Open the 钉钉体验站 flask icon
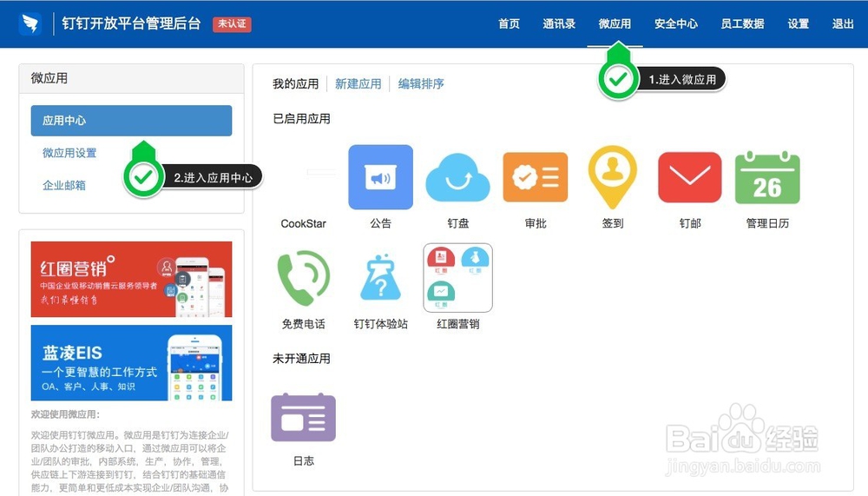The height and width of the screenshot is (496, 868). [x=380, y=277]
